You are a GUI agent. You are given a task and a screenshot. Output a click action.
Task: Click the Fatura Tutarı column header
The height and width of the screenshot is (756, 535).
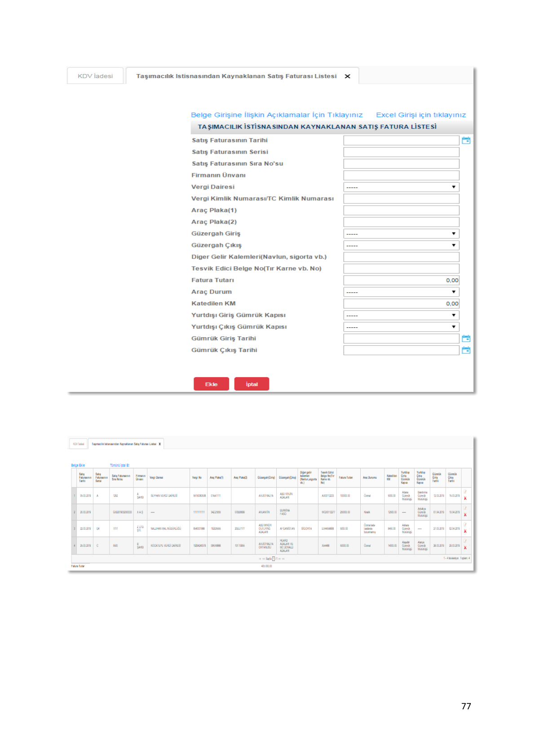[x=349, y=478]
